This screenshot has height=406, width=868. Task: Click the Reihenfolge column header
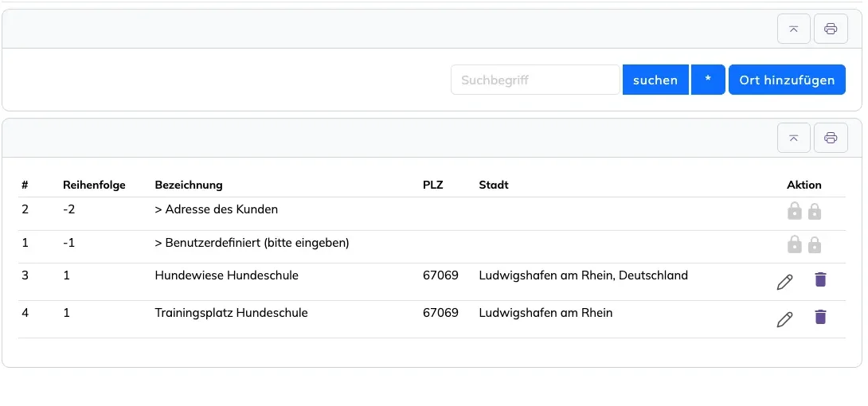pos(94,185)
